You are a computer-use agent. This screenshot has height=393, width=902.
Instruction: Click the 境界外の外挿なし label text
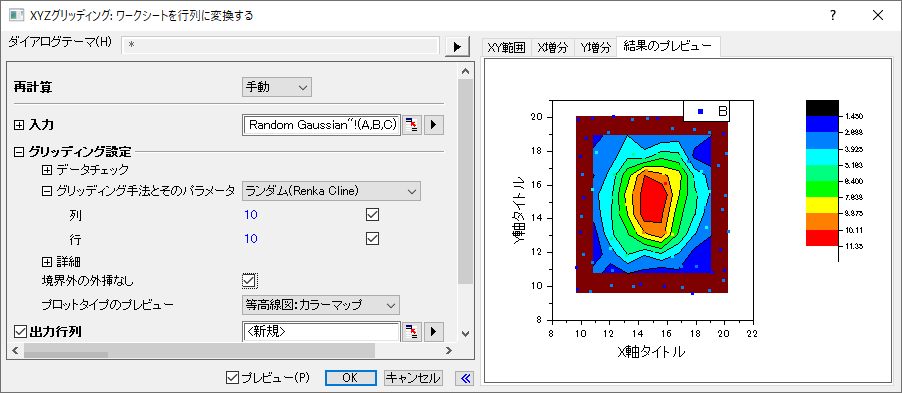pyautogui.click(x=87, y=281)
